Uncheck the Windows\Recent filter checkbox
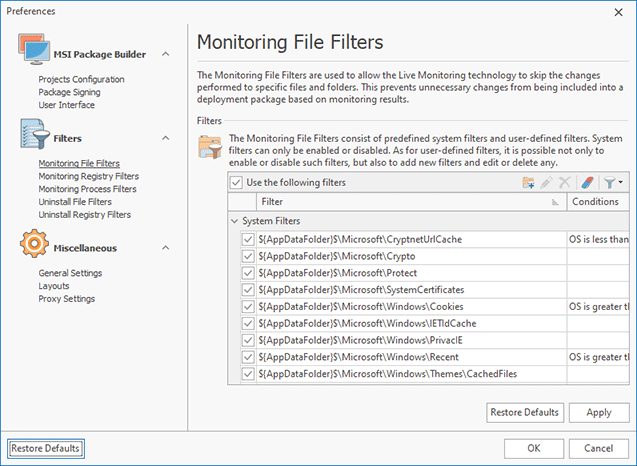Viewport: 637px width, 466px height. (248, 357)
